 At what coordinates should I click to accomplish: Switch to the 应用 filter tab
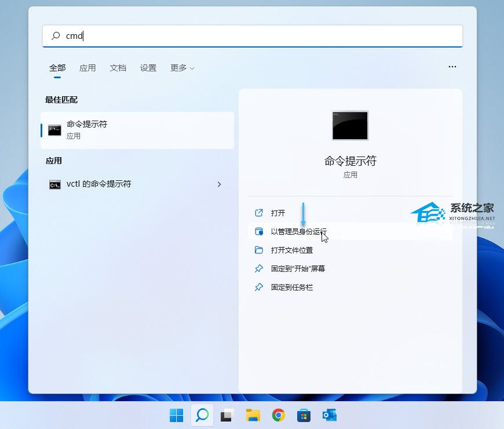point(87,68)
